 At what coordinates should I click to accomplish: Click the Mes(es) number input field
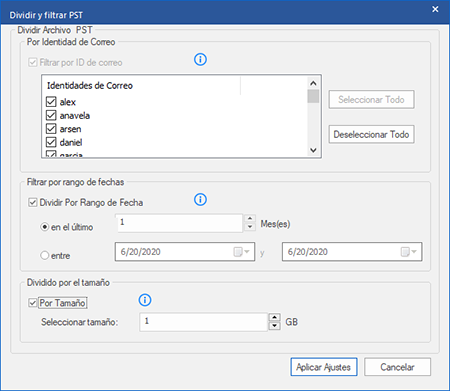(x=180, y=223)
